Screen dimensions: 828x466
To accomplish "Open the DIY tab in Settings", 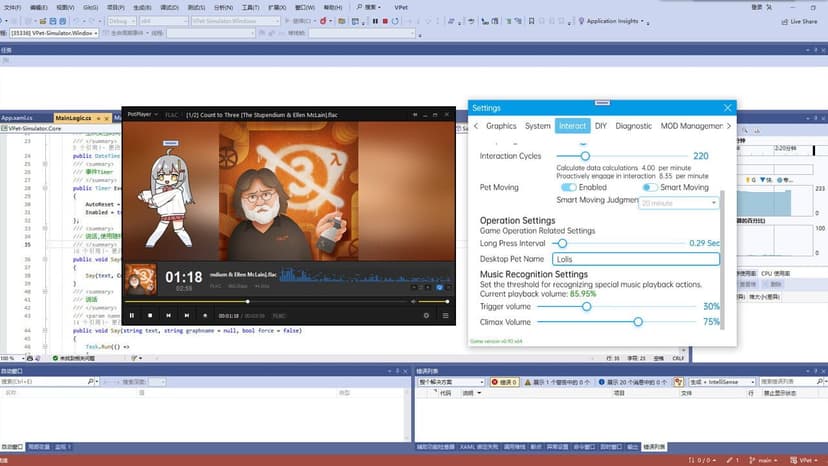I will [601, 126].
